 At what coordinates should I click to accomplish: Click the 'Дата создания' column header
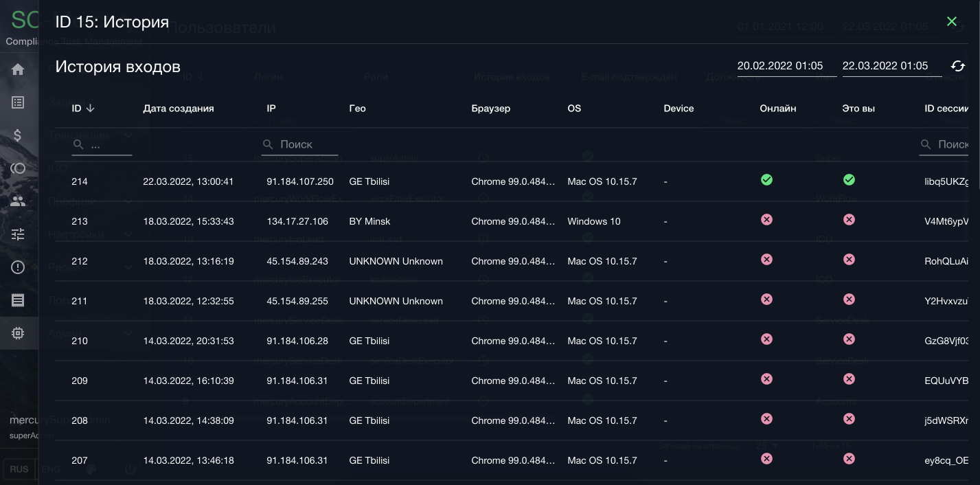[179, 109]
